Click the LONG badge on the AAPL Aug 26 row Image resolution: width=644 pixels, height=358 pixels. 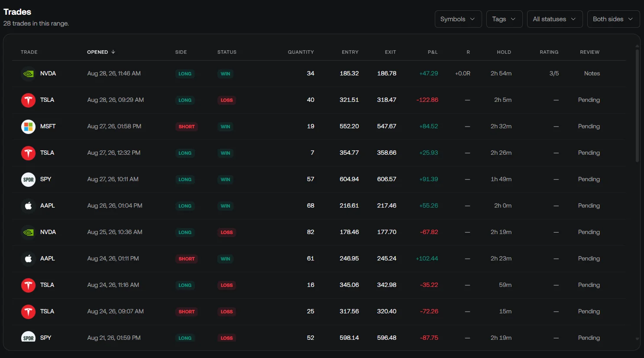click(185, 206)
